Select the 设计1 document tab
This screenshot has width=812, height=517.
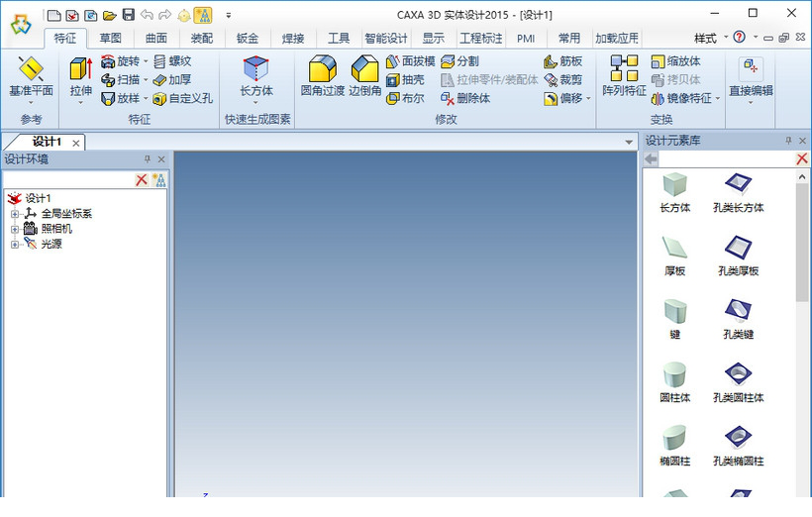[47, 142]
